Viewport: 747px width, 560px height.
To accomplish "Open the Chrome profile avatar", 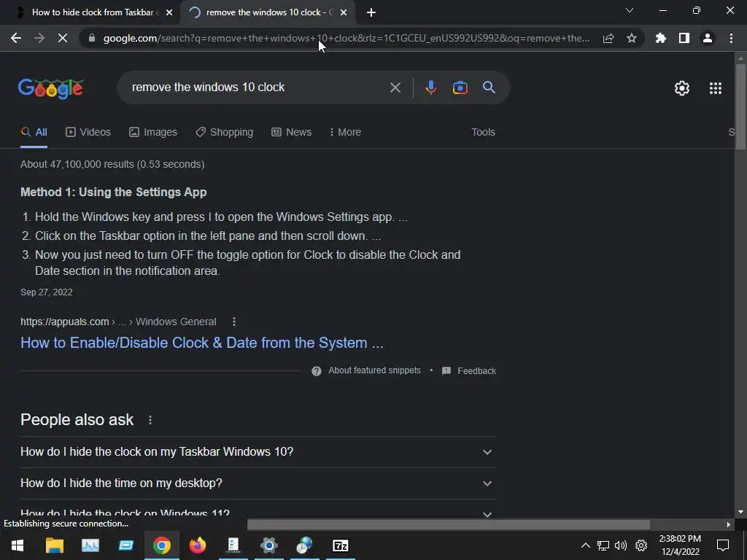I will coord(708,38).
